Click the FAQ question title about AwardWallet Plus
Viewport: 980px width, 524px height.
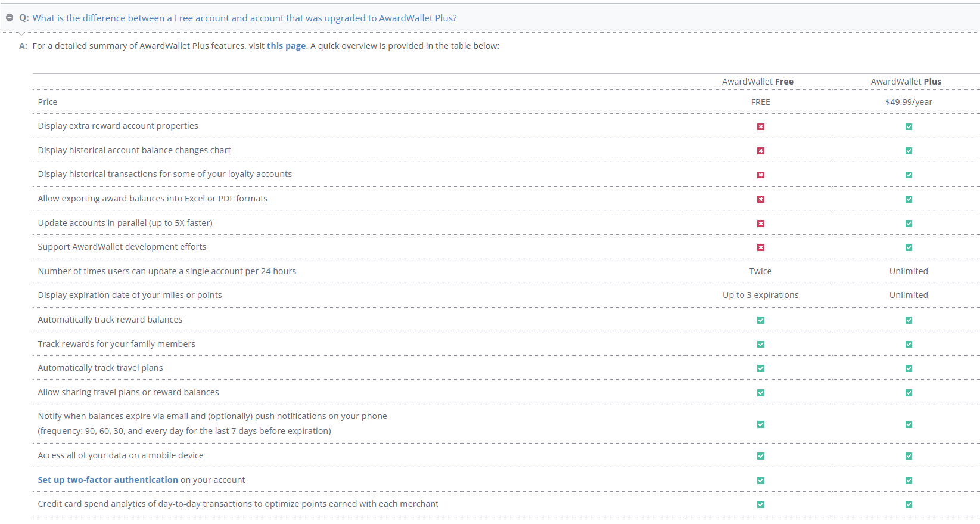tap(244, 18)
